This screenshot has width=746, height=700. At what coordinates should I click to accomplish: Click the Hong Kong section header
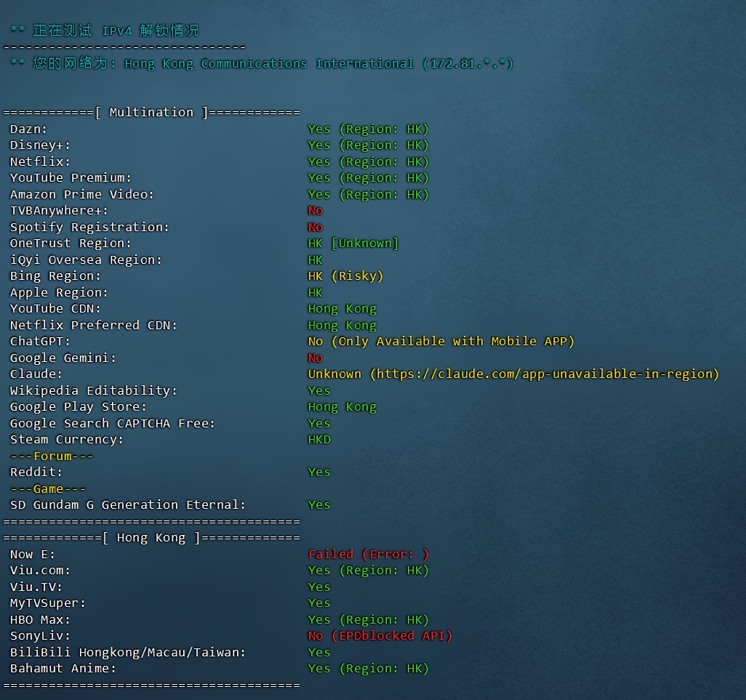[151, 538]
